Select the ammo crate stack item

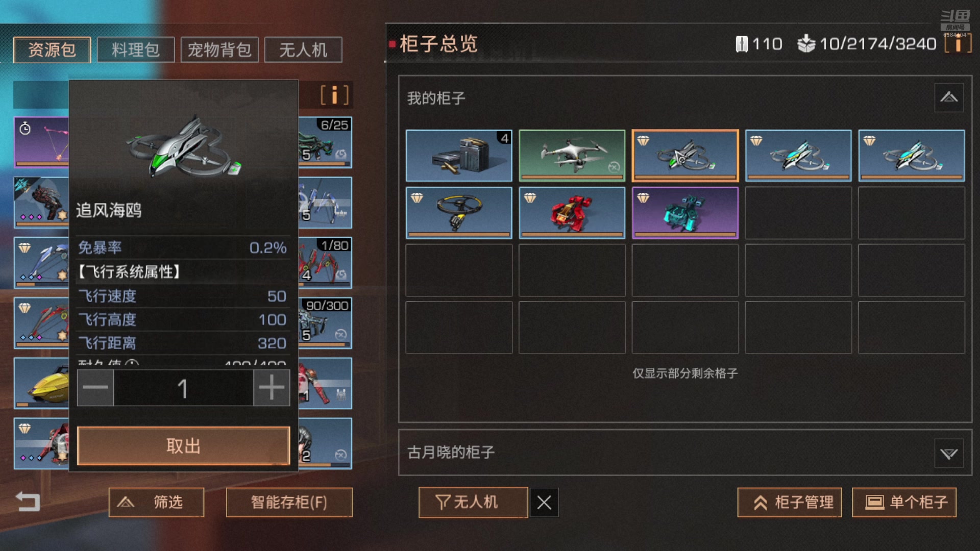point(459,155)
